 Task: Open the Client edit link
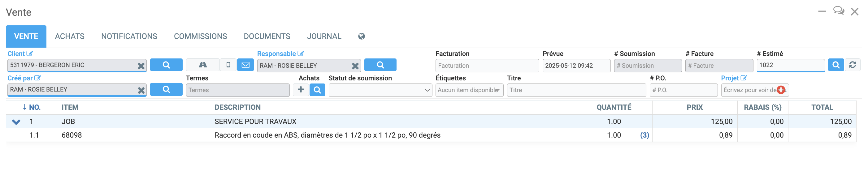30,53
